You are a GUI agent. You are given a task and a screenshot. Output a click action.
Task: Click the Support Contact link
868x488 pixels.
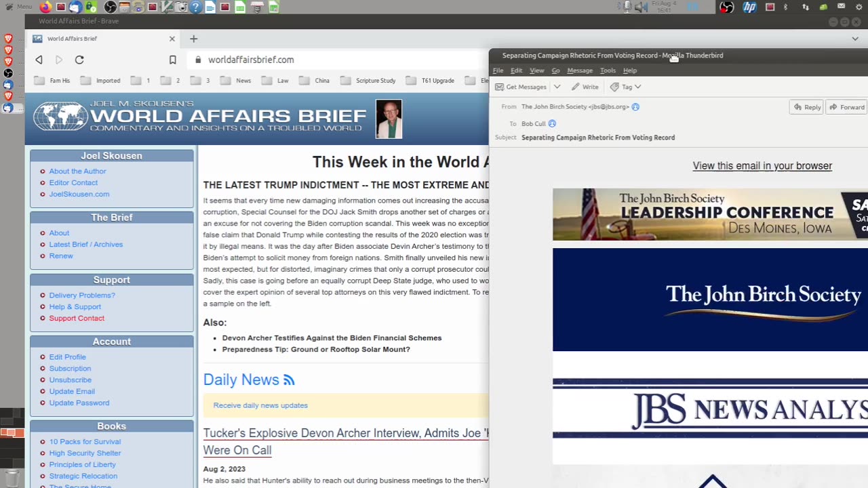77,319
